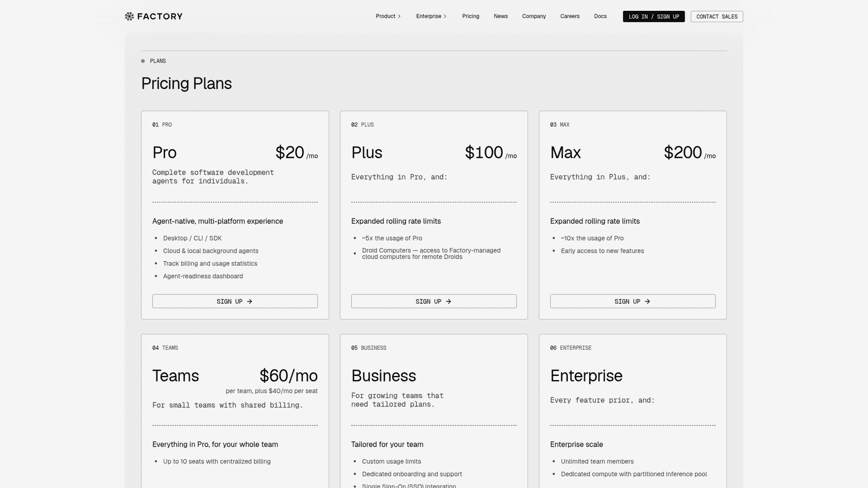Screen dimensions: 868x488
Task: Select 'Early access to new features' text
Action: pyautogui.click(x=602, y=251)
